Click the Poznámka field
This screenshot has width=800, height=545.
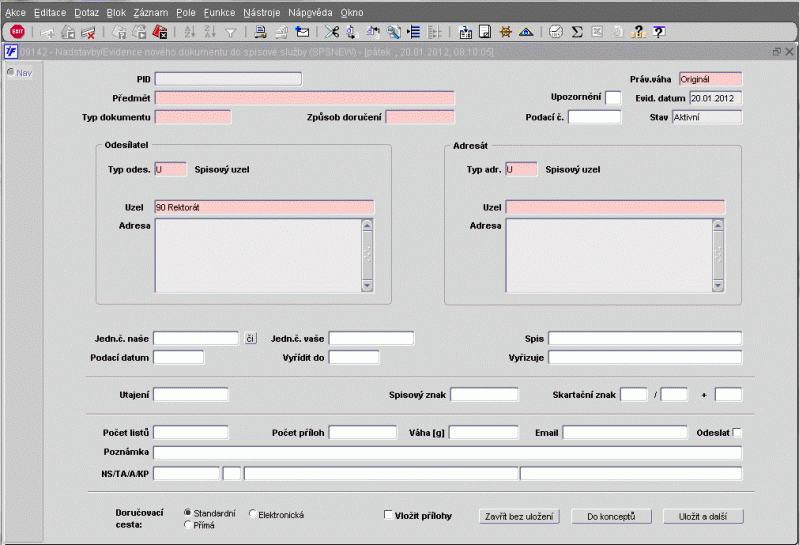pyautogui.click(x=447, y=452)
